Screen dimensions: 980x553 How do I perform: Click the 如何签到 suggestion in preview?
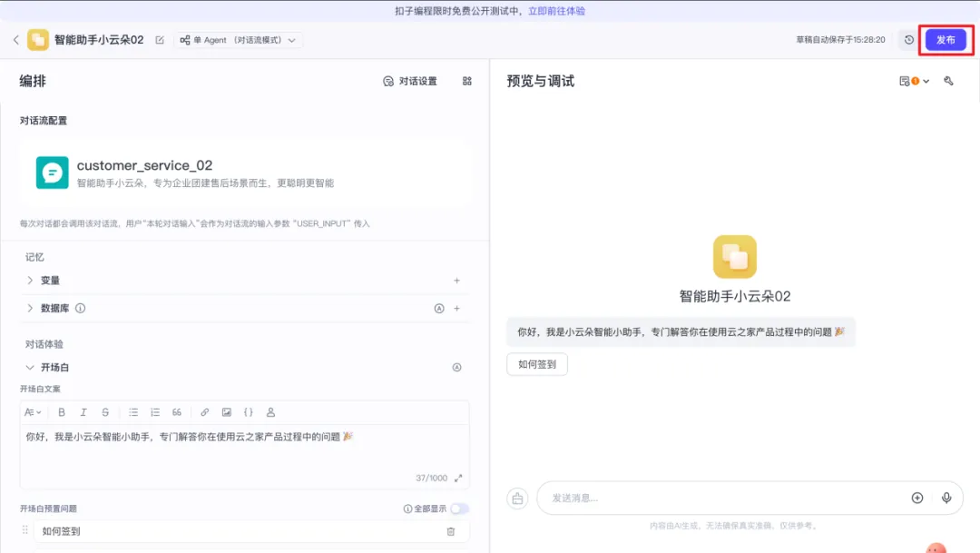537,364
